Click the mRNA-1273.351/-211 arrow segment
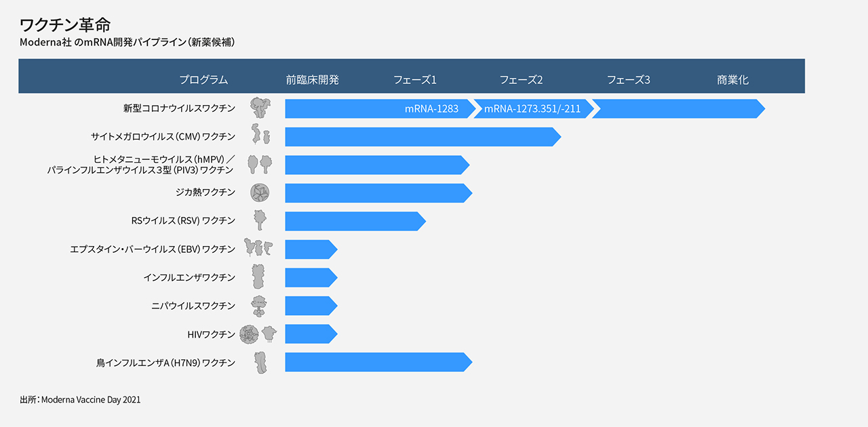Image resolution: width=868 pixels, height=427 pixels. [532, 108]
